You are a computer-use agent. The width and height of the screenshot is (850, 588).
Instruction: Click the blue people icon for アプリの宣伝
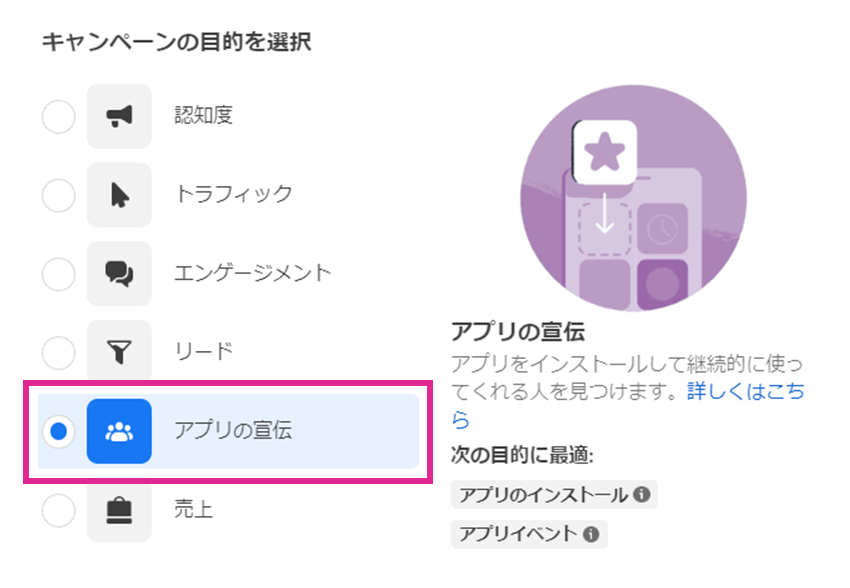[x=119, y=431]
